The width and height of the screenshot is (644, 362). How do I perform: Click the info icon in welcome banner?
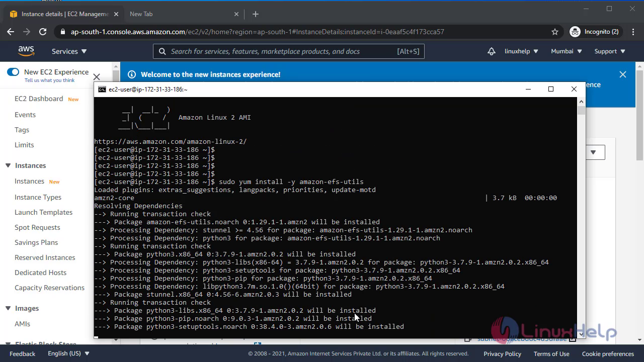point(132,74)
